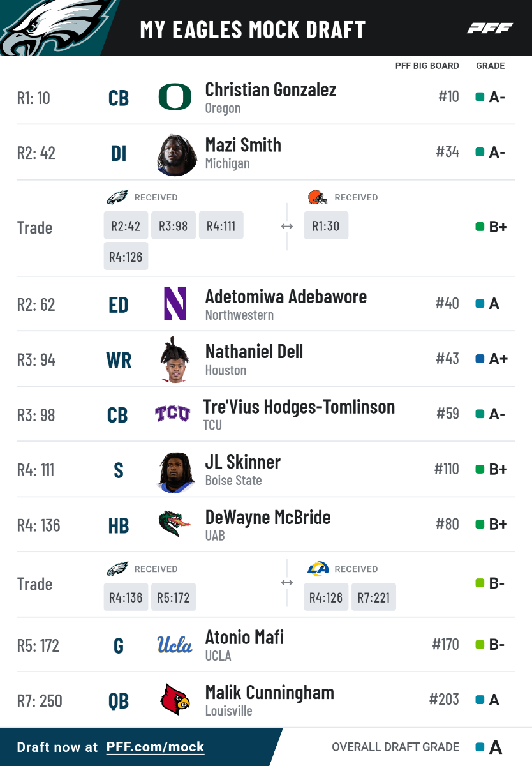The width and height of the screenshot is (532, 766).
Task: Click the TCU team logo
Action: pyautogui.click(x=172, y=414)
